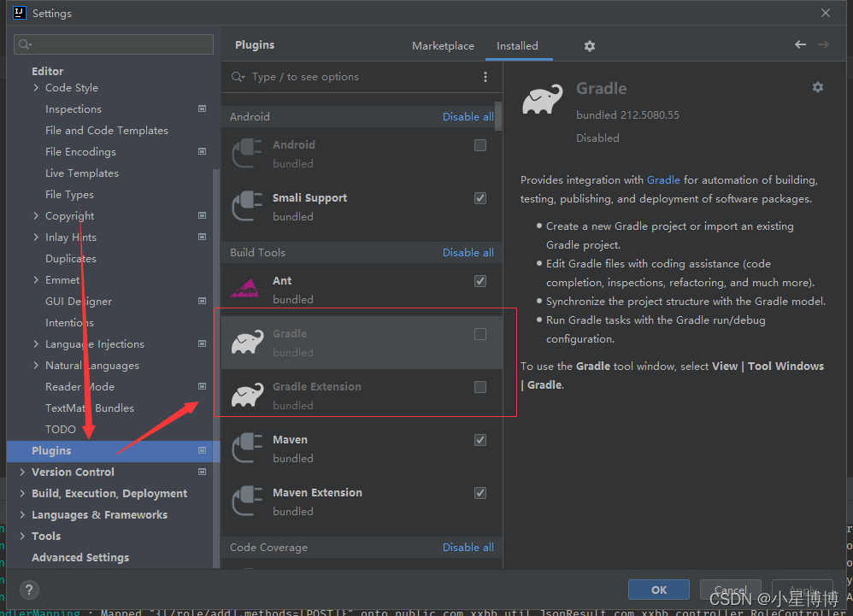
Task: Click the Gradle Extension elephant icon
Action: (x=248, y=396)
